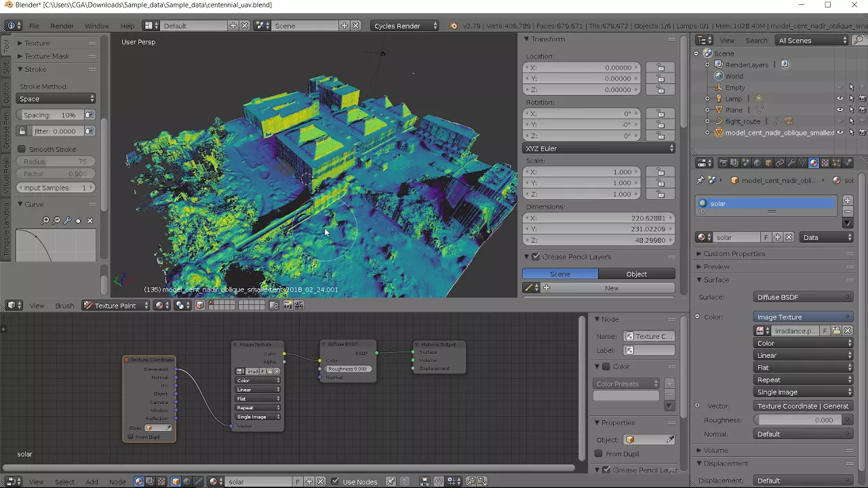The image size is (868, 488).
Task: Open the Render properties tab (camera icon)
Action: (x=724, y=163)
